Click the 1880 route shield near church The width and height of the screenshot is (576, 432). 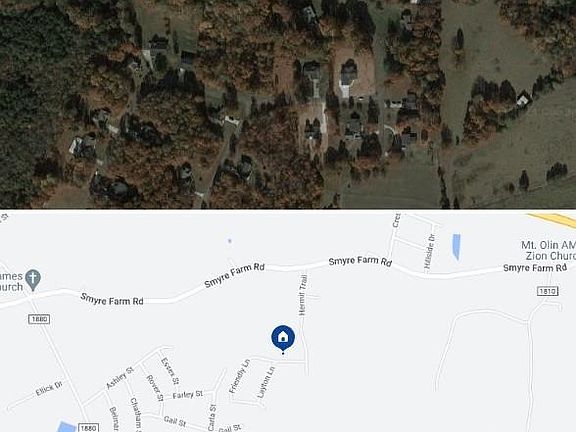[39, 319]
